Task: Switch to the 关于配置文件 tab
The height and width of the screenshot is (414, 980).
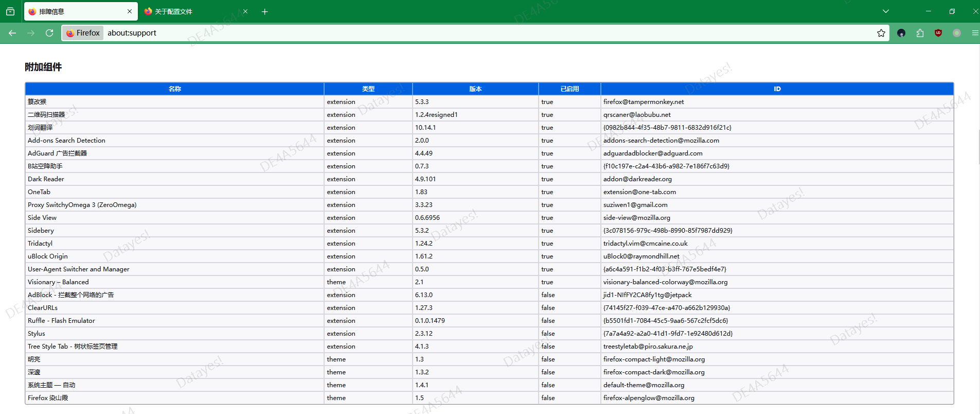Action: [x=190, y=11]
